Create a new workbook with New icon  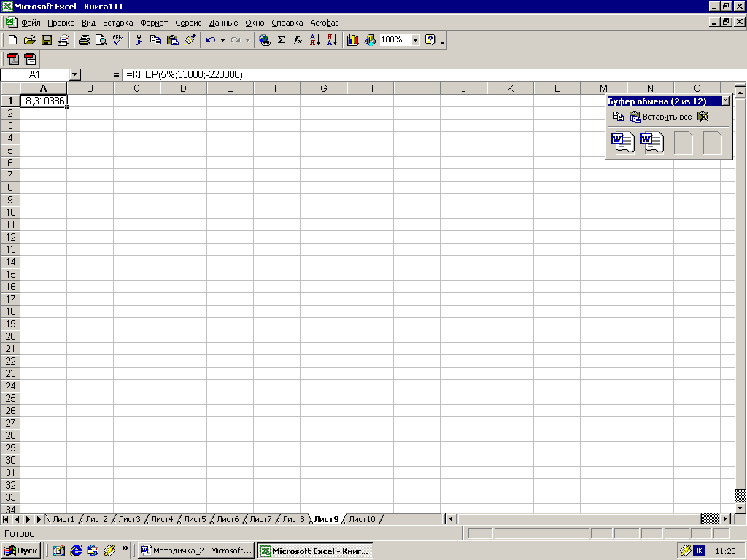(13, 41)
